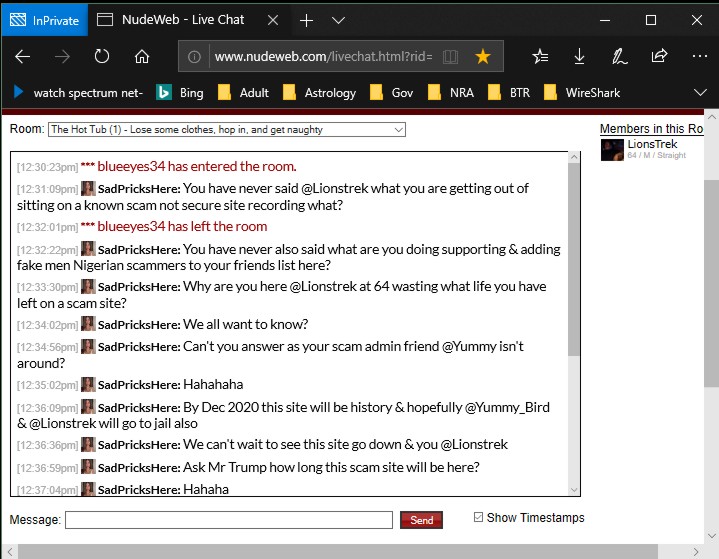This screenshot has height=559, width=719.
Task: Click the browser Back arrow
Action: pos(23,57)
